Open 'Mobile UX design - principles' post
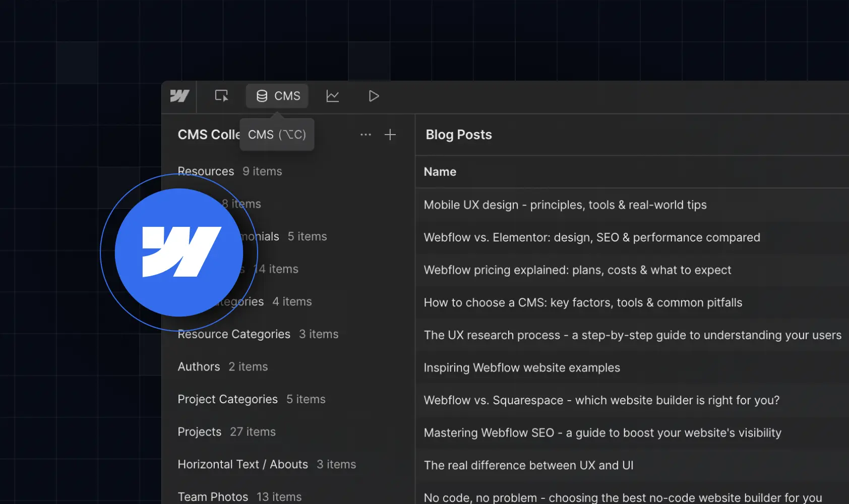The height and width of the screenshot is (504, 849). point(632,205)
